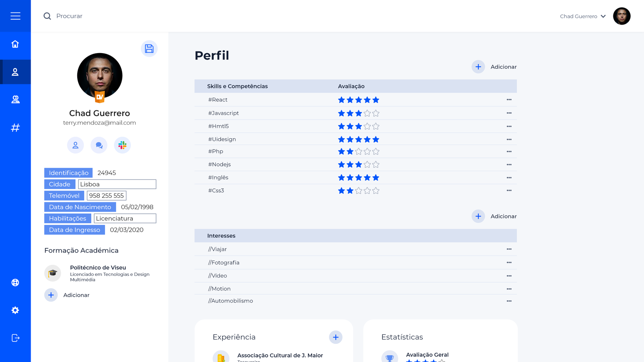This screenshot has width=644, height=362.
Task: Select the profile tab in the sidebar
Action: pos(15,72)
